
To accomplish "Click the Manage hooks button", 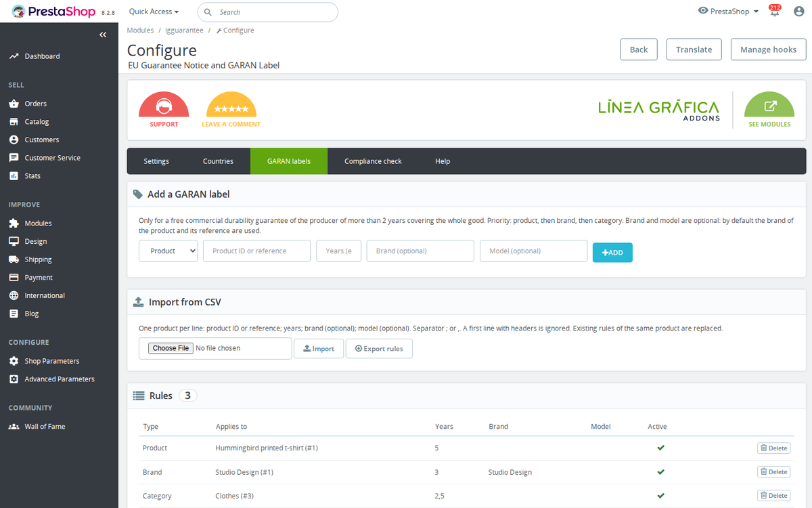I will tap(768, 49).
